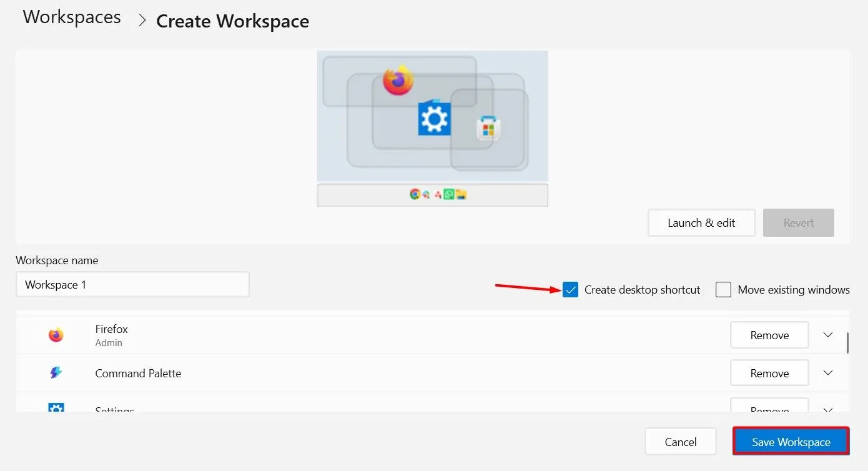Select the Firefox icon in the app list
Viewport: 868px width, 471px height.
tap(56, 335)
